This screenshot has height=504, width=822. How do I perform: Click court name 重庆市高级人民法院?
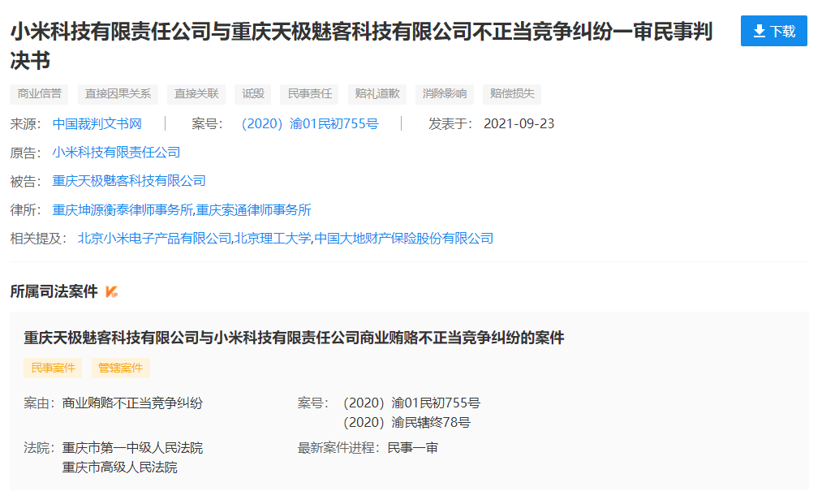pyautogui.click(x=120, y=467)
